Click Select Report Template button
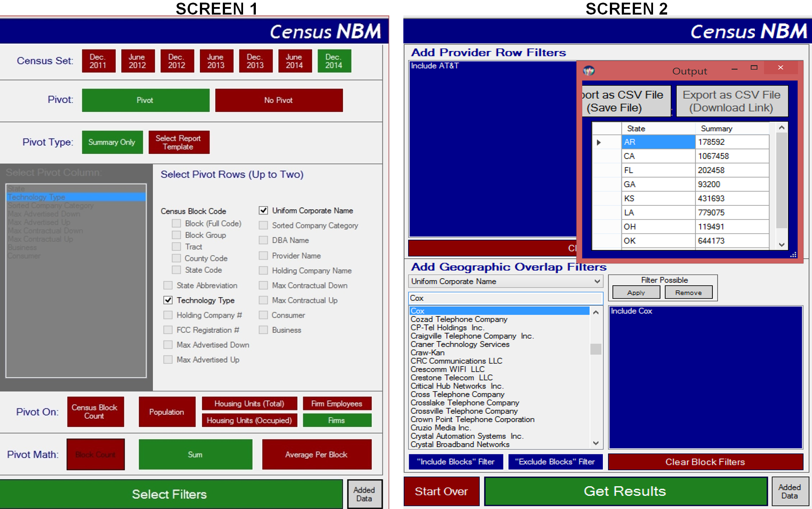This screenshot has height=509, width=812. click(179, 142)
